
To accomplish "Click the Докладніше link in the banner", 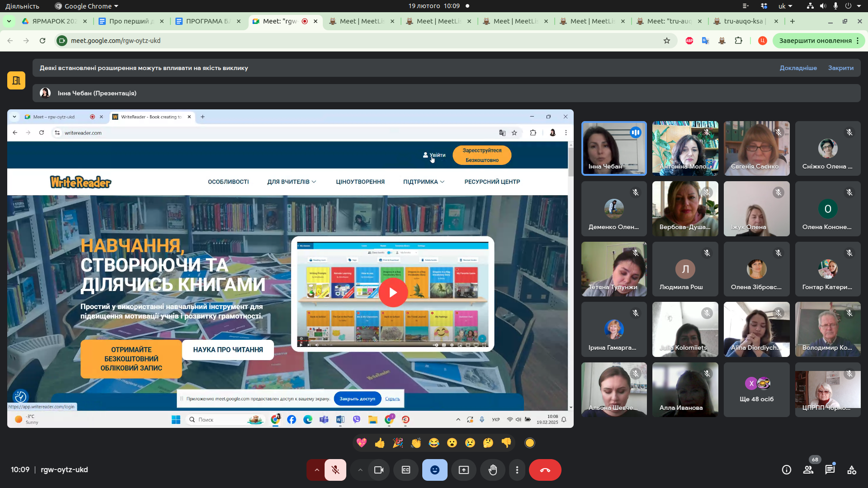I will pyautogui.click(x=798, y=68).
